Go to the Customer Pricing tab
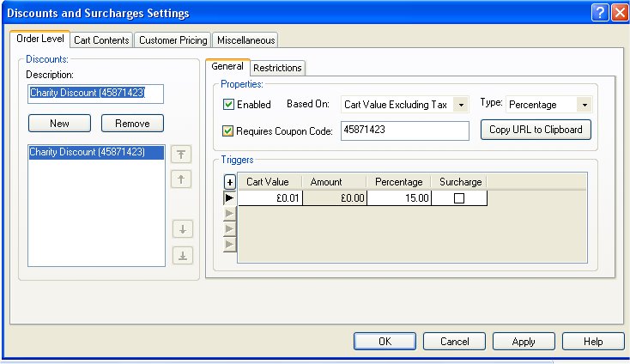 tap(173, 40)
